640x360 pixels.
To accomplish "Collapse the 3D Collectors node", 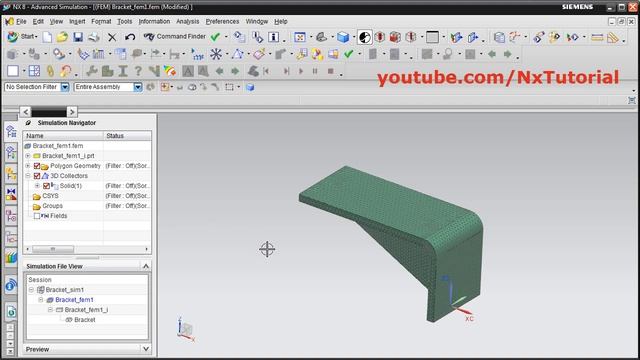I will pyautogui.click(x=27, y=176).
